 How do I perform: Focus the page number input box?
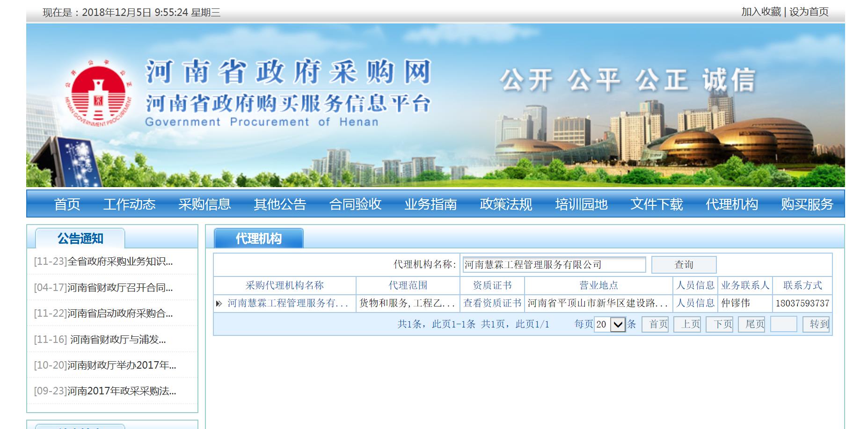click(783, 324)
